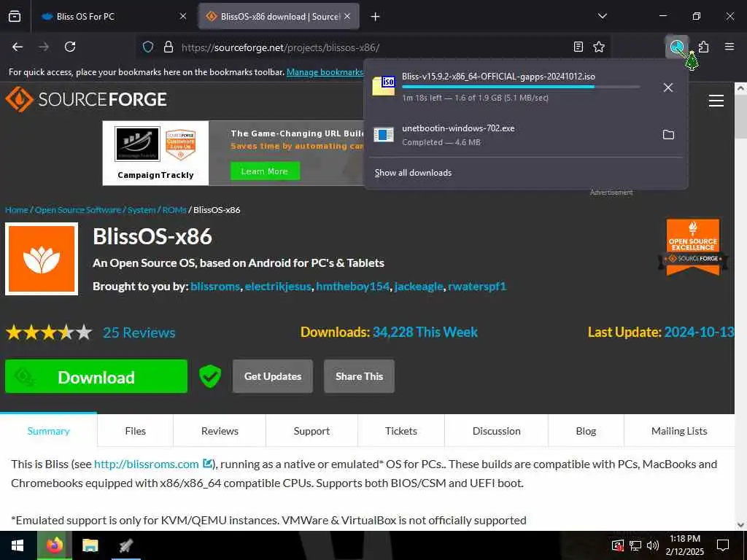The image size is (747, 560).
Task: Click the BlissOS lotus project icon
Action: (x=42, y=259)
